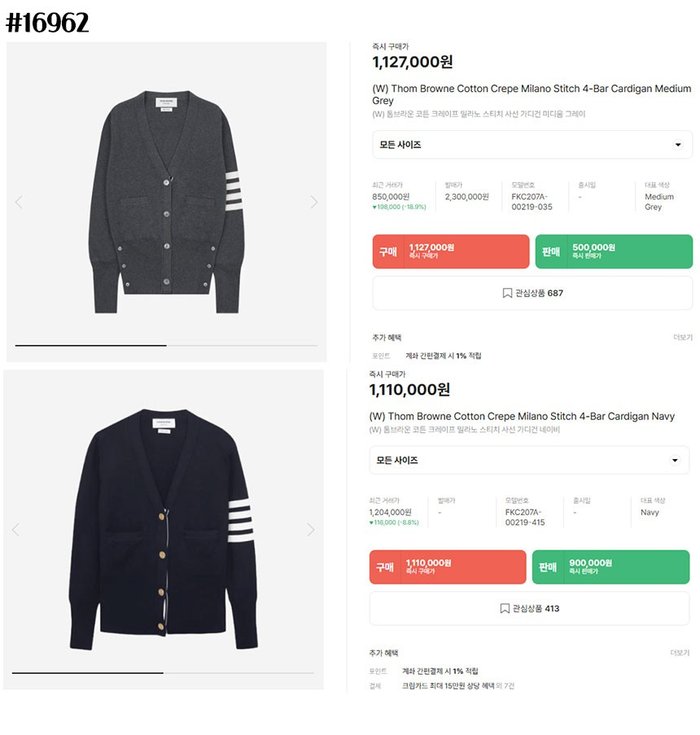Show next image of grey cardigan

coord(314,202)
